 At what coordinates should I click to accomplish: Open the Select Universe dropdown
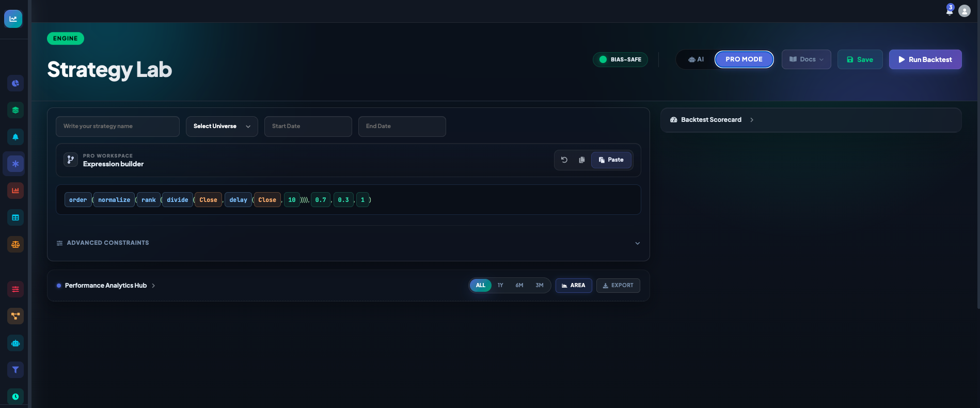pyautogui.click(x=222, y=127)
